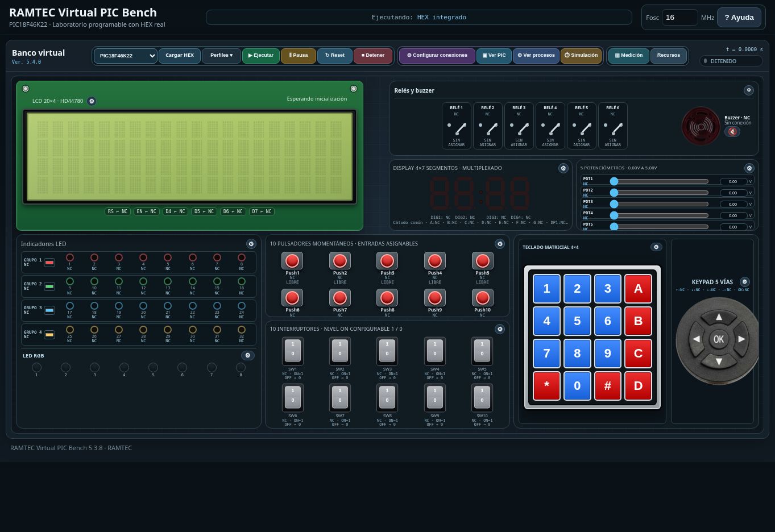Click the OK center of 5-way keypad

[x=719, y=339]
